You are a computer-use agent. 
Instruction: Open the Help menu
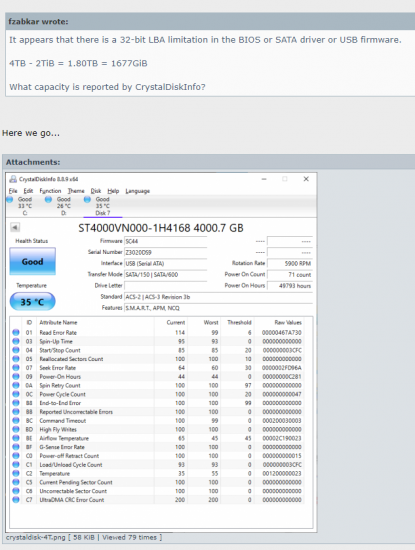pos(113,191)
